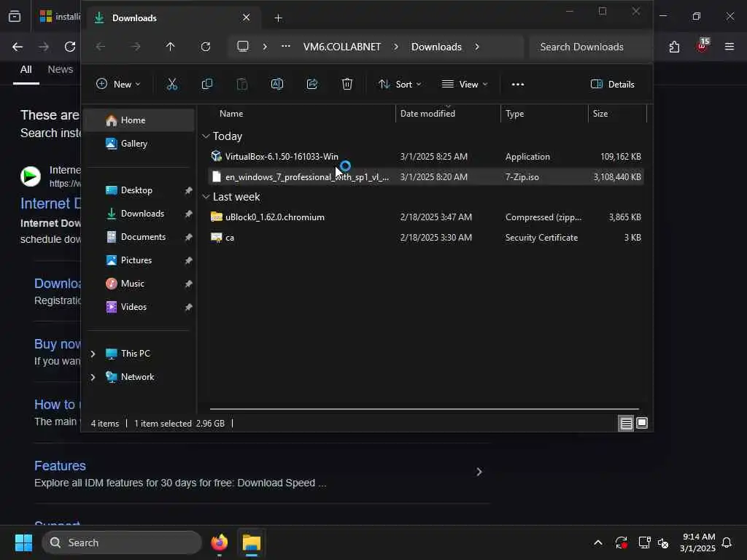Click the Search Downloads field

[589, 47]
